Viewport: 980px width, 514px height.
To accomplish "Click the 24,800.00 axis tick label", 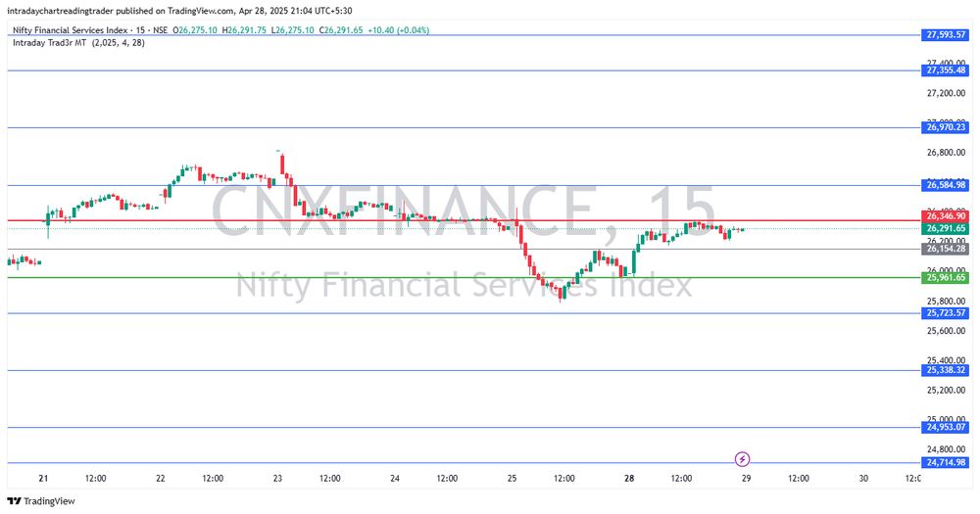I will [946, 449].
